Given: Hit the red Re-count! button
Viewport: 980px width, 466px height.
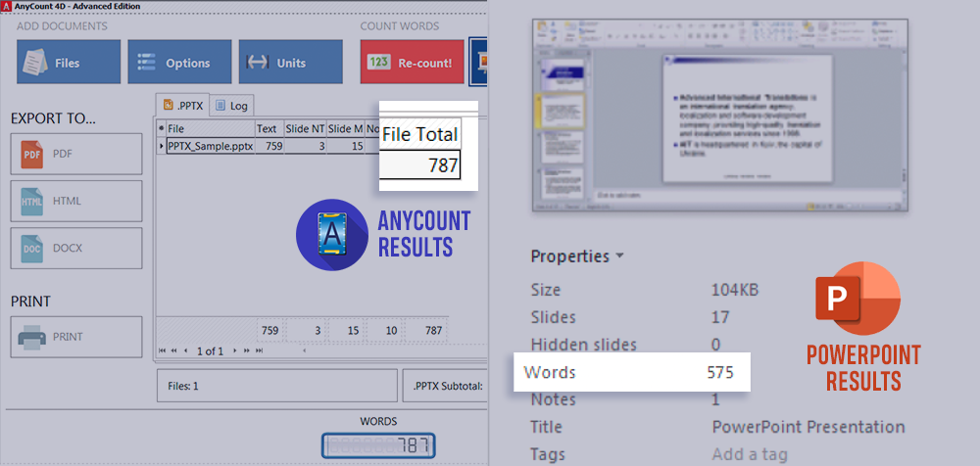Looking at the screenshot, I should point(413,62).
